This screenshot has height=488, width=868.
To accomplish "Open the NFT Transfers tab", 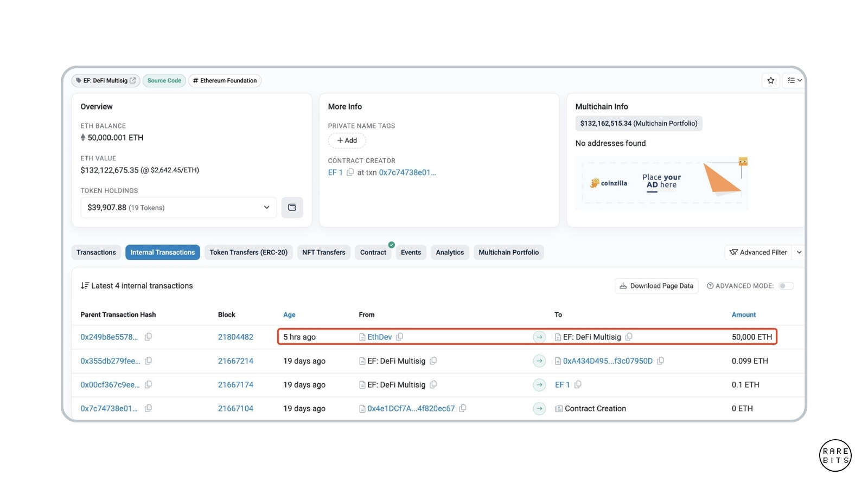I will tap(324, 253).
